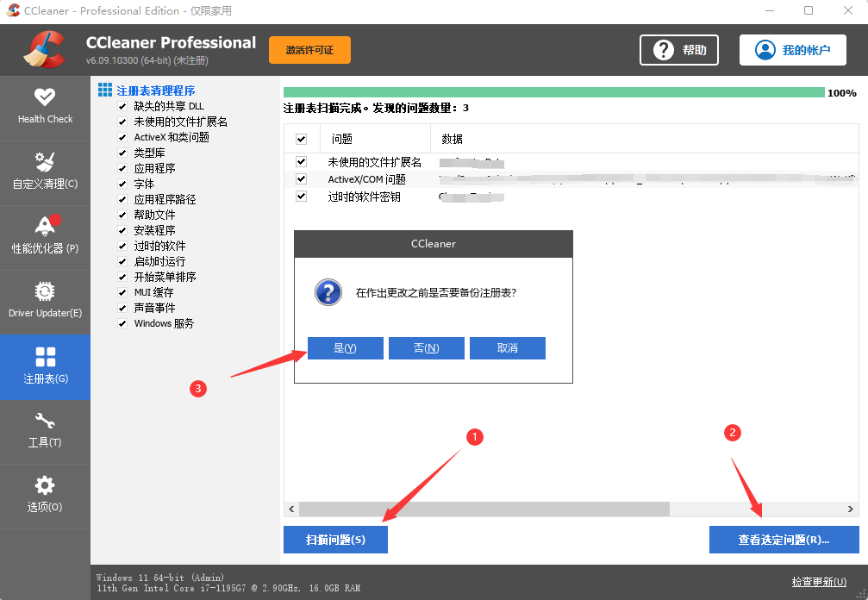Toggle 字体 checkbox

pyautogui.click(x=122, y=184)
